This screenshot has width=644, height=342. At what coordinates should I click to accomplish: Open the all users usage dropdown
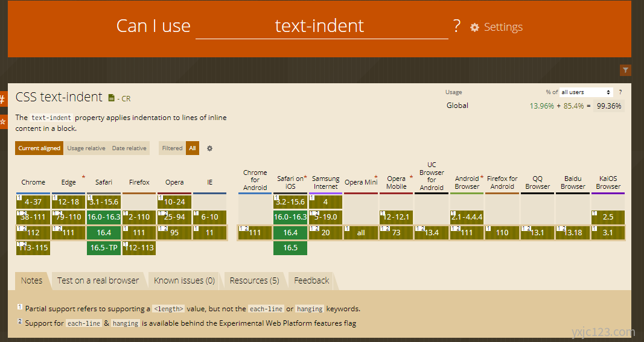(585, 92)
